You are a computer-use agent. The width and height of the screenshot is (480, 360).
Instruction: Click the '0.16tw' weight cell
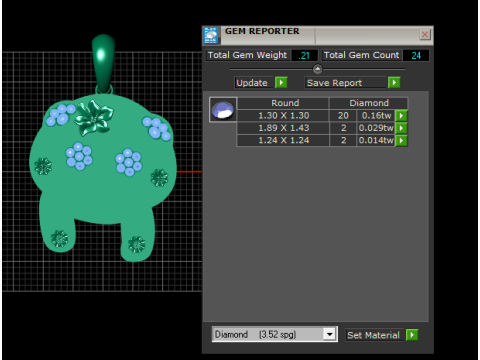tap(376, 116)
